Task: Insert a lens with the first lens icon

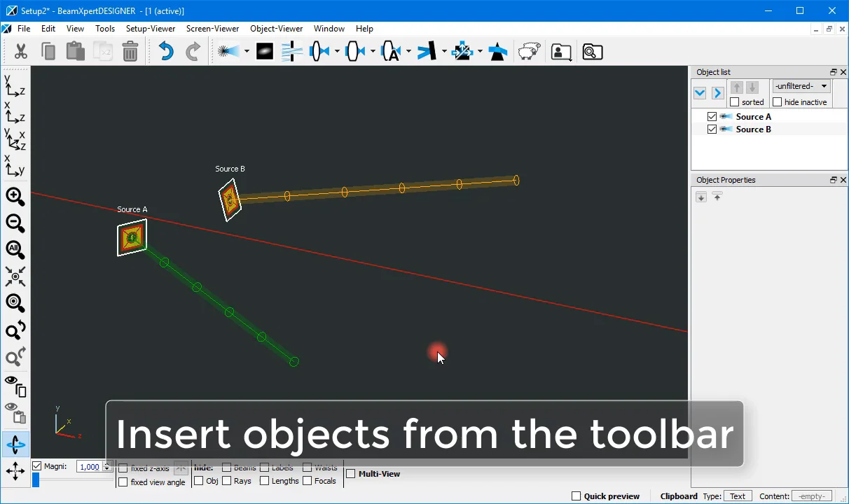Action: click(x=319, y=52)
